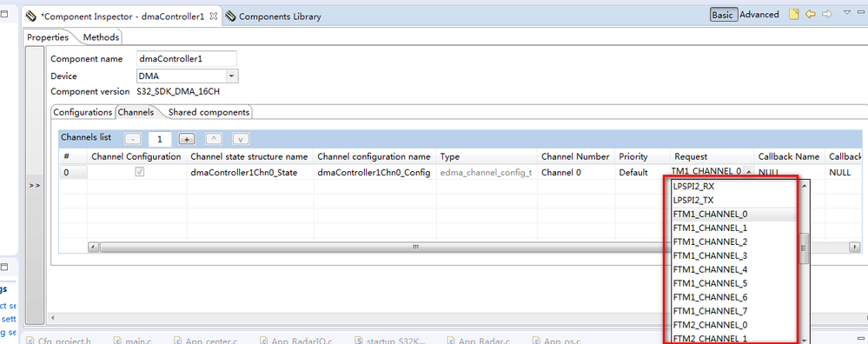Open the view menu triangle at top right

point(846,12)
